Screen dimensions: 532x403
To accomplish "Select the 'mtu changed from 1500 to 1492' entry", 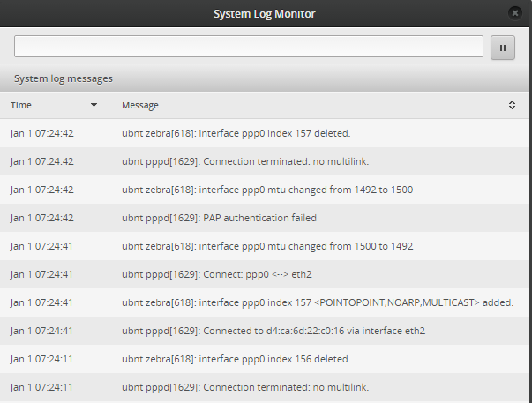I will (266, 246).
